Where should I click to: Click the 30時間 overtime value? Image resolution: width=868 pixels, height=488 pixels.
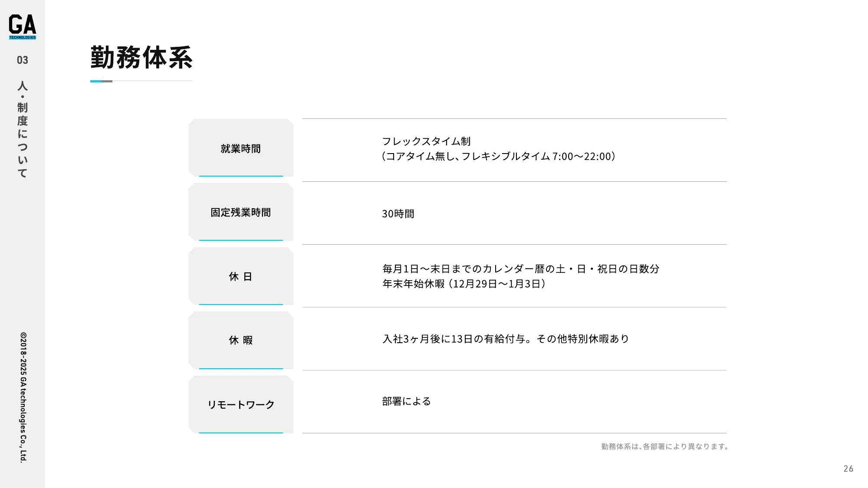coord(398,214)
